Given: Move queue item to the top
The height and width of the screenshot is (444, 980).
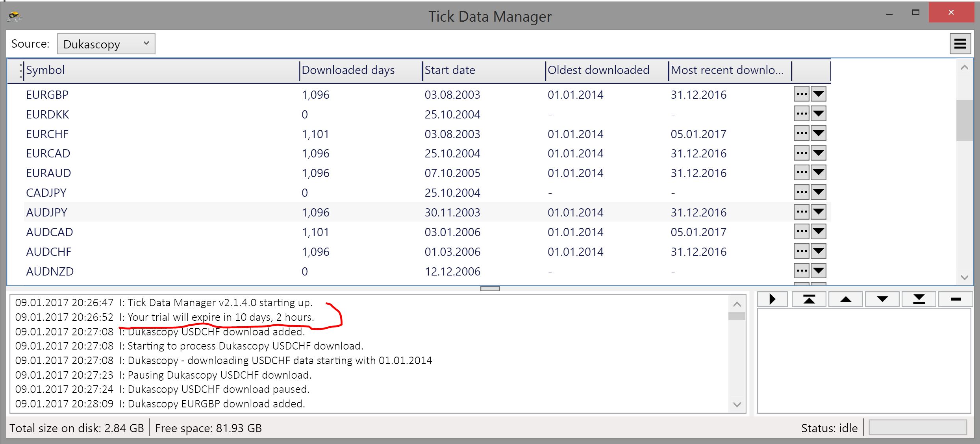Looking at the screenshot, I should 809,299.
